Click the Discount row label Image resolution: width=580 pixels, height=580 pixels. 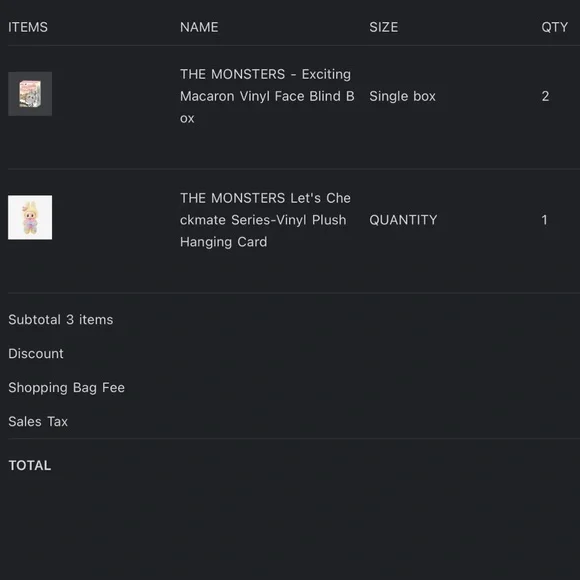pos(36,354)
